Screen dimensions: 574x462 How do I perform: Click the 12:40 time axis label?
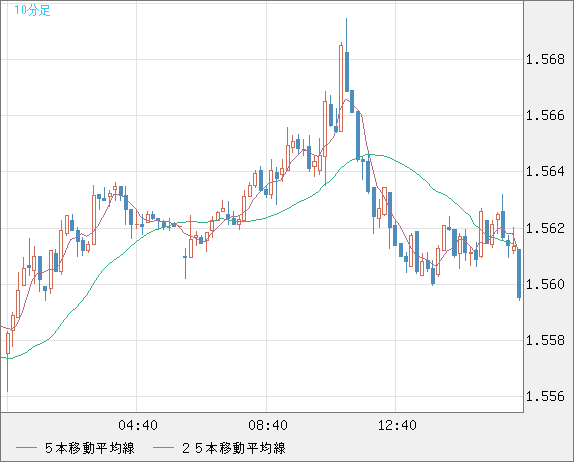[397, 425]
